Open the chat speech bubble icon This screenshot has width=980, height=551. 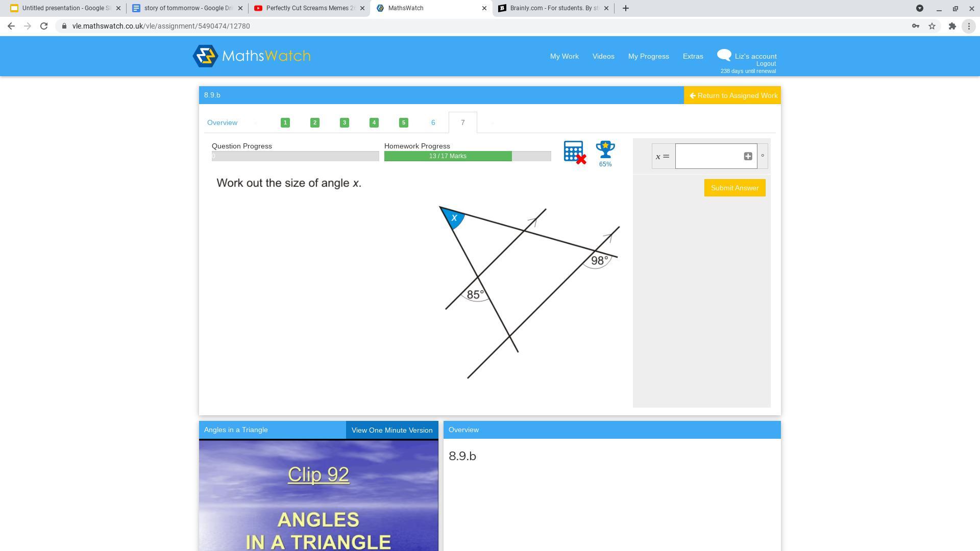click(724, 55)
